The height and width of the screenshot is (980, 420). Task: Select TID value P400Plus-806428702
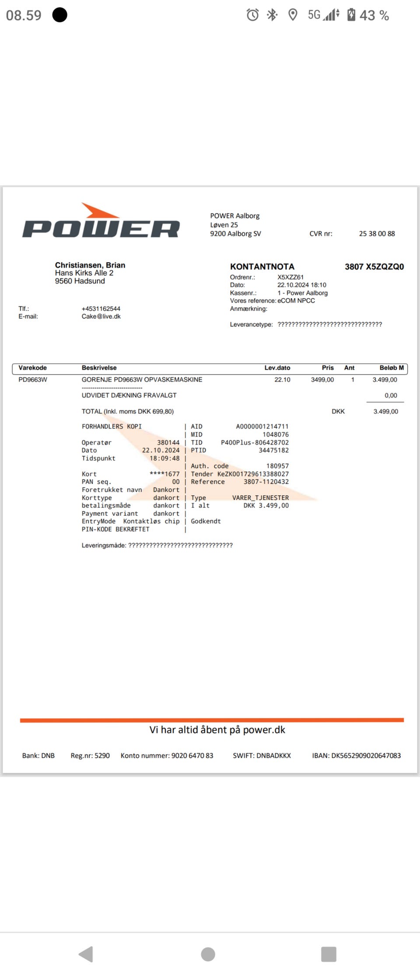(x=255, y=442)
